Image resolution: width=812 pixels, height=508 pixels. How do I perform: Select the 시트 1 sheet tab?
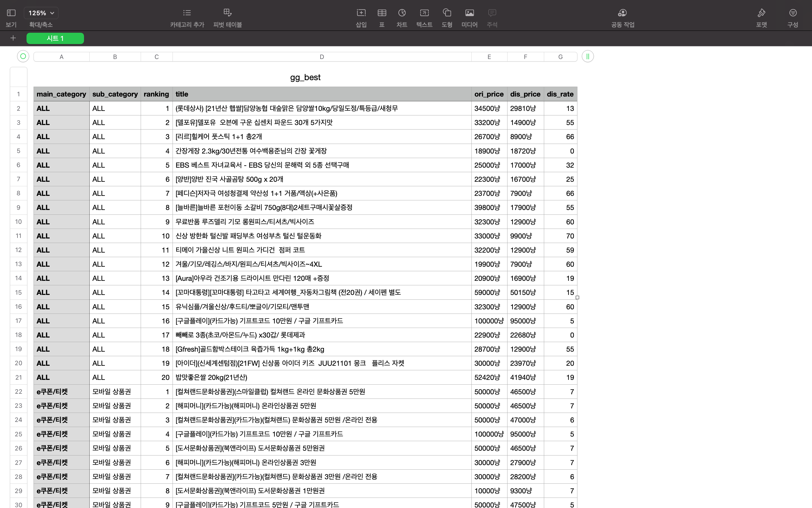click(x=55, y=38)
